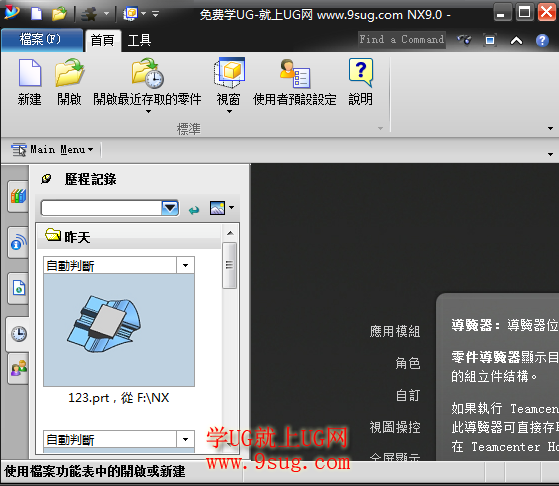Viewport: 559px width, 486px height.
Task: Click the binoculars command finder icon
Action: [464, 40]
